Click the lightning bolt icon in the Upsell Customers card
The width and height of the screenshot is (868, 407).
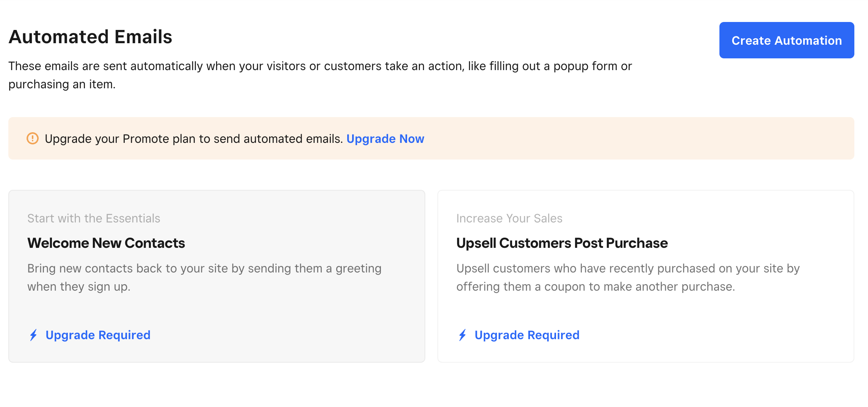pyautogui.click(x=463, y=335)
